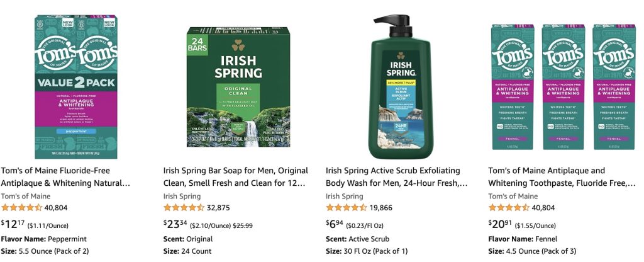This screenshot has height=262, width=644.
Task: Open 19,866 reviews for body wash
Action: click(381, 207)
